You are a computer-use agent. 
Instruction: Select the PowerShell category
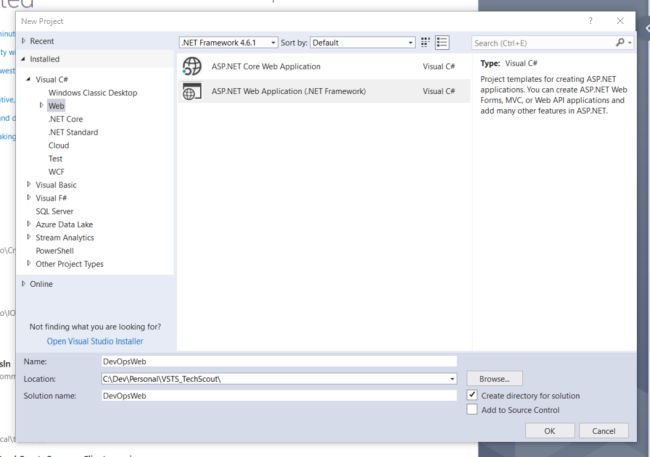pyautogui.click(x=55, y=250)
